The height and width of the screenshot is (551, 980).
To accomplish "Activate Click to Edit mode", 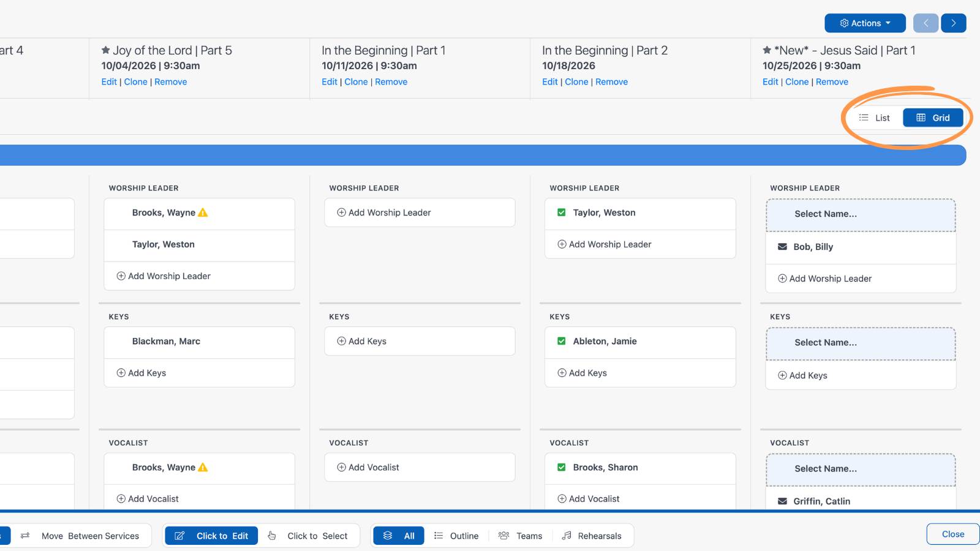I will pyautogui.click(x=211, y=536).
